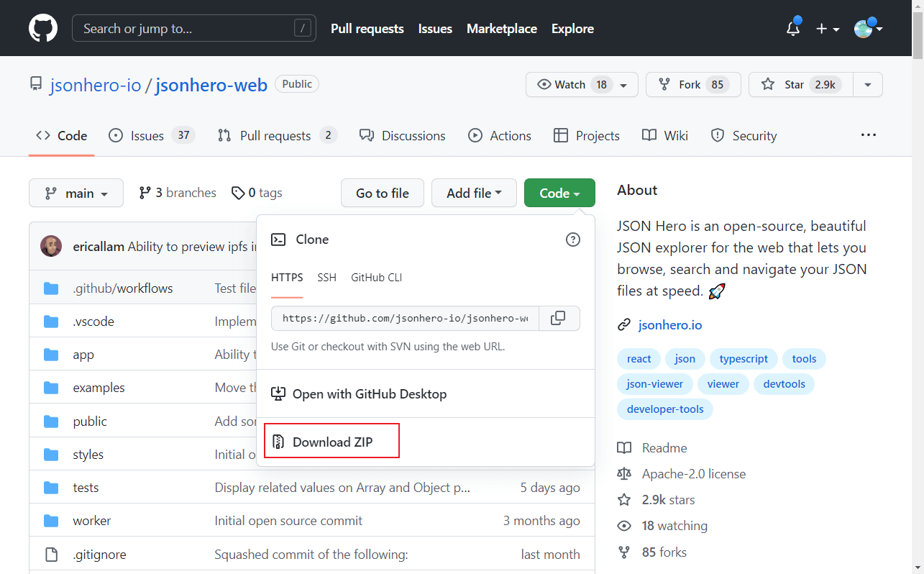
Task: Open Explore in top navigation
Action: click(572, 29)
